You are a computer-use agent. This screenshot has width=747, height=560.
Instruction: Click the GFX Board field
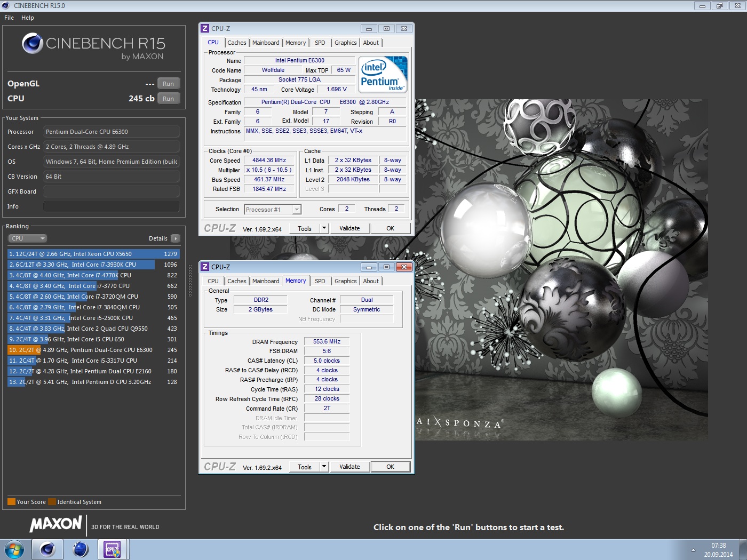[x=112, y=191]
